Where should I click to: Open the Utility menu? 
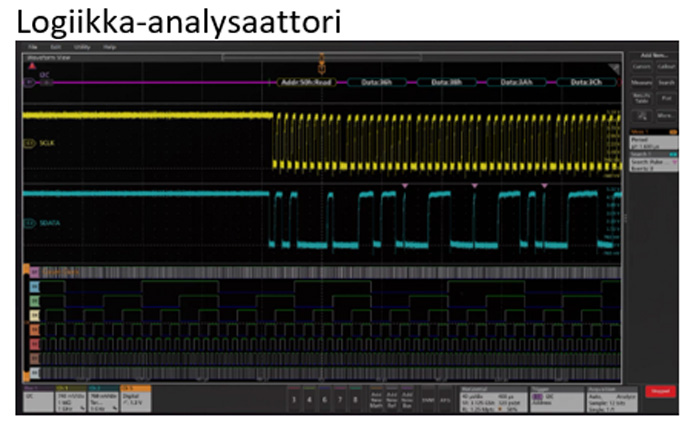(82, 47)
